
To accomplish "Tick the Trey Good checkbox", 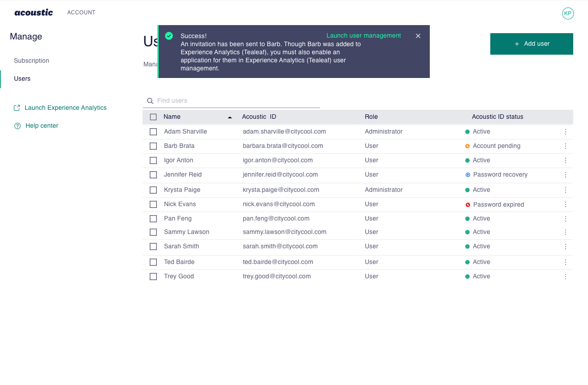I will [153, 277].
